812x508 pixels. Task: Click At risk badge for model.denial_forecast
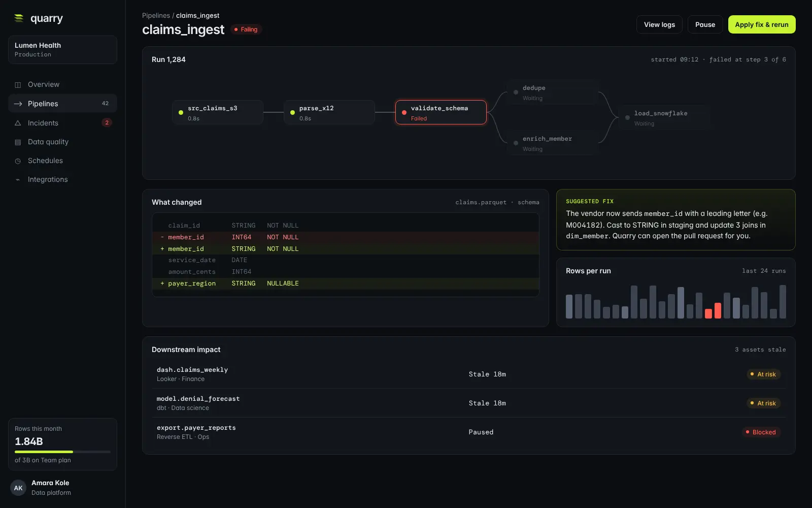click(x=763, y=403)
